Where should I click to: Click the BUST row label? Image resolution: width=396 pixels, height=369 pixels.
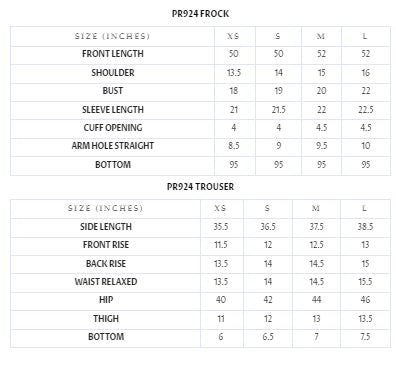[113, 91]
